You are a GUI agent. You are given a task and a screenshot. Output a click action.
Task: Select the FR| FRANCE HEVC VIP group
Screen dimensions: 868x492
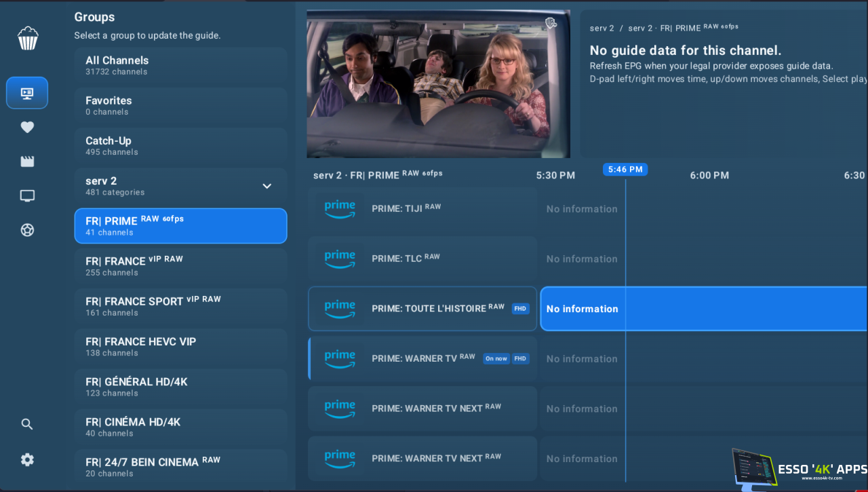180,347
